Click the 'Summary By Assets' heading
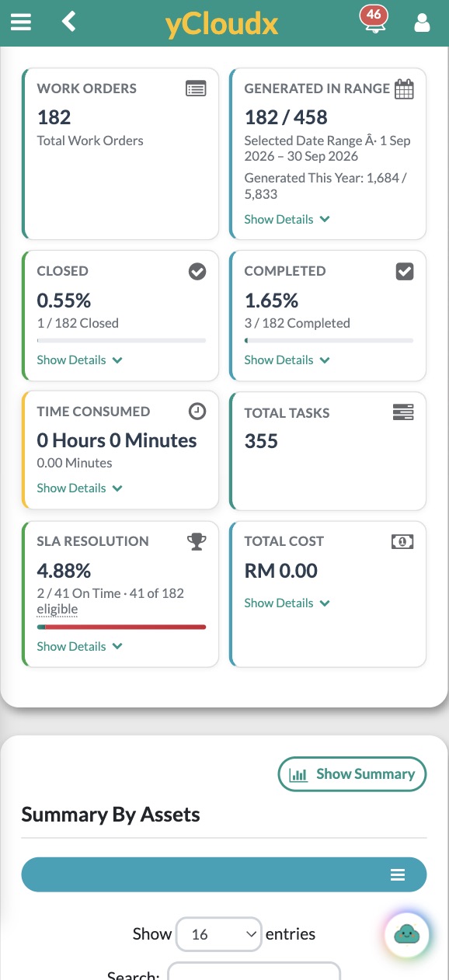The height and width of the screenshot is (980, 449). pos(110,815)
